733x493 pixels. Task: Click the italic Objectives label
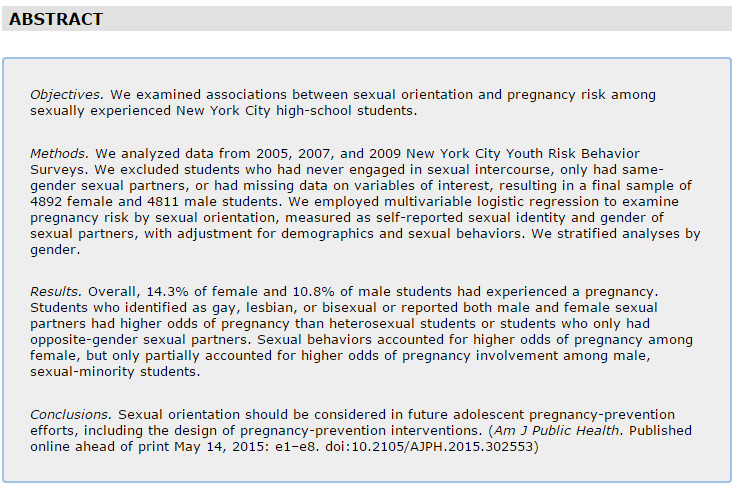(67, 95)
